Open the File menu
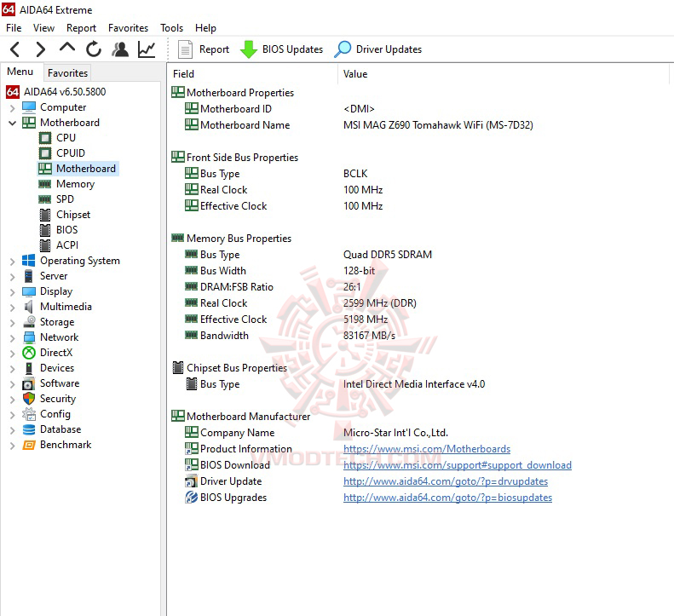Image resolution: width=674 pixels, height=616 pixels. 14,28
